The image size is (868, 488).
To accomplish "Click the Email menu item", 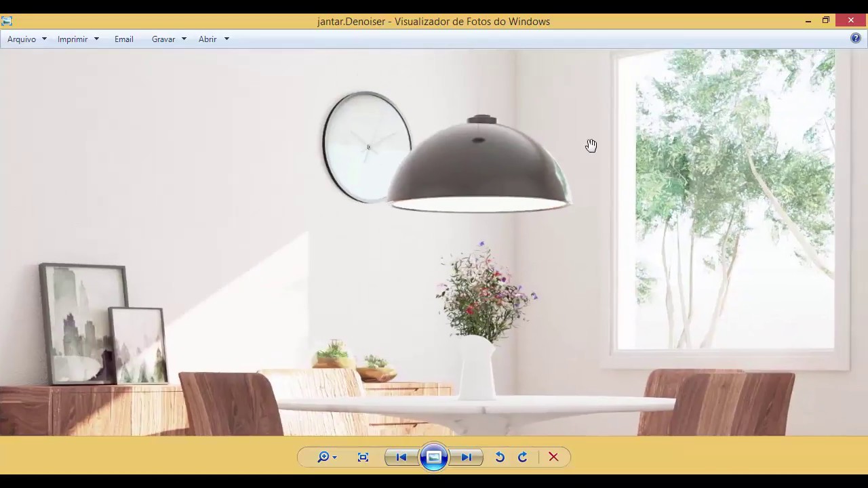I will pos(124,39).
